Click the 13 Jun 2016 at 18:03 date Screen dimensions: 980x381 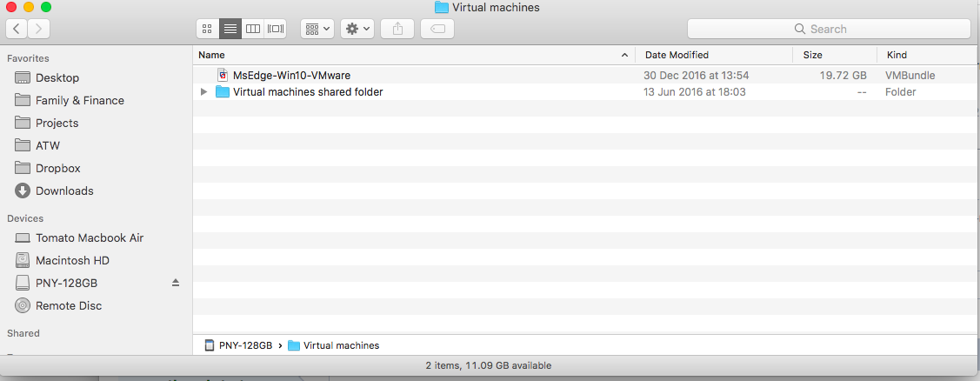[x=695, y=92]
